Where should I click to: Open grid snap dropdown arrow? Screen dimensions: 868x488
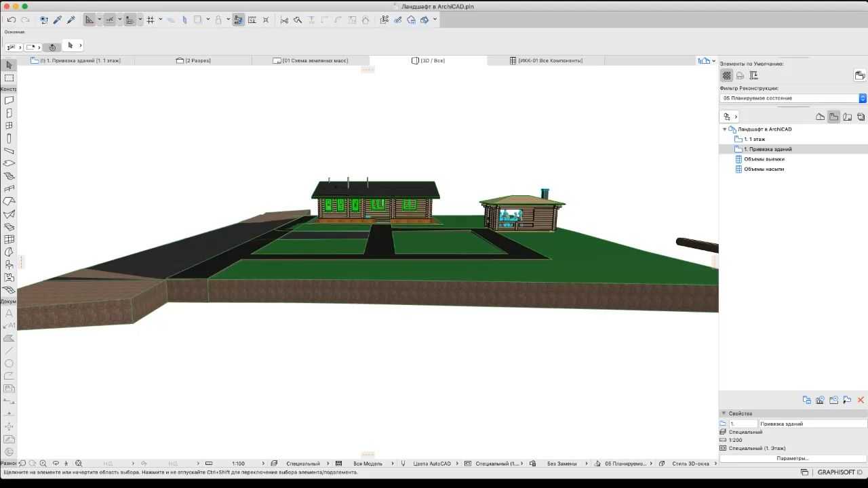click(160, 20)
